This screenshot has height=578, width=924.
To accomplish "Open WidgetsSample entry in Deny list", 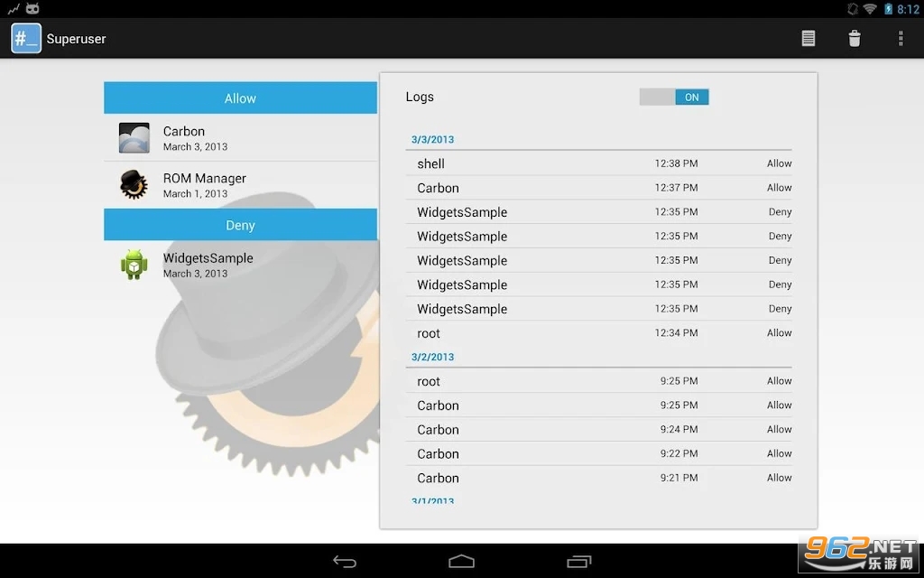I will [x=240, y=265].
